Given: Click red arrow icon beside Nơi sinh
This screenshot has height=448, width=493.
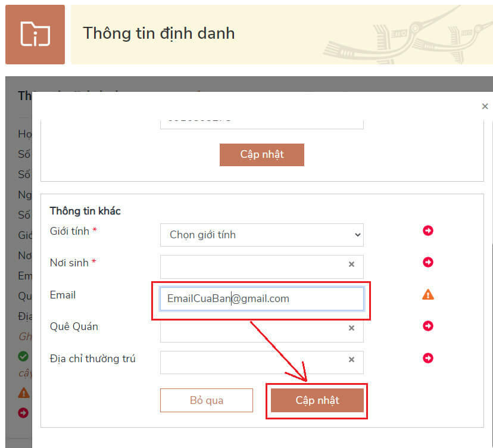Looking at the screenshot, I should point(428,262).
